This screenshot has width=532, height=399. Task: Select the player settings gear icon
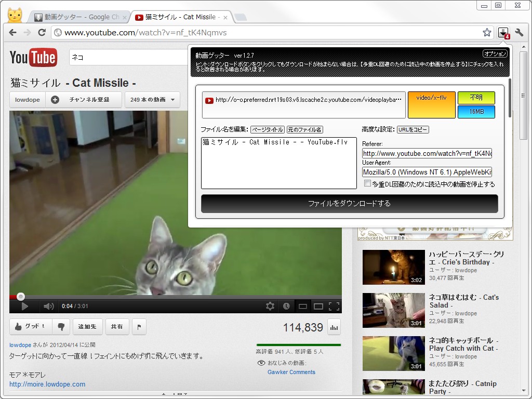(270, 307)
